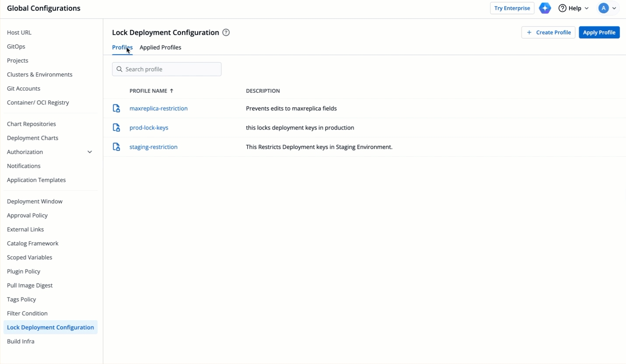
Task: Open the AI assistant sparkle icon
Action: tap(545, 8)
